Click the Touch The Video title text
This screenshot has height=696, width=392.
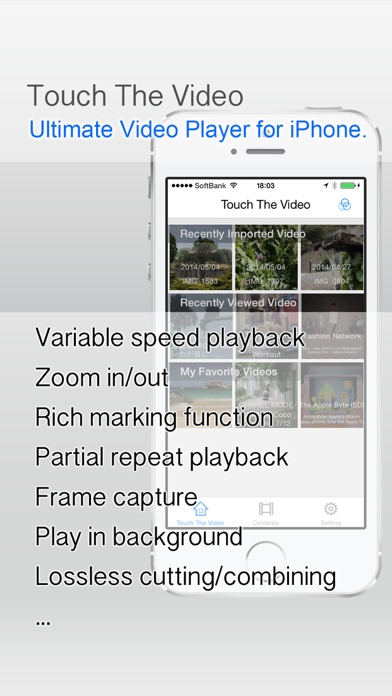click(265, 205)
